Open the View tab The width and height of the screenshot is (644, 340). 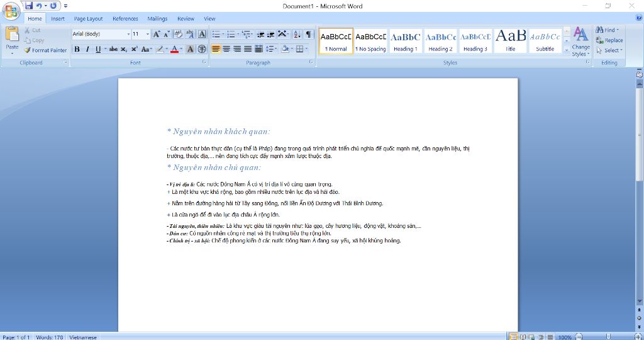click(x=209, y=18)
